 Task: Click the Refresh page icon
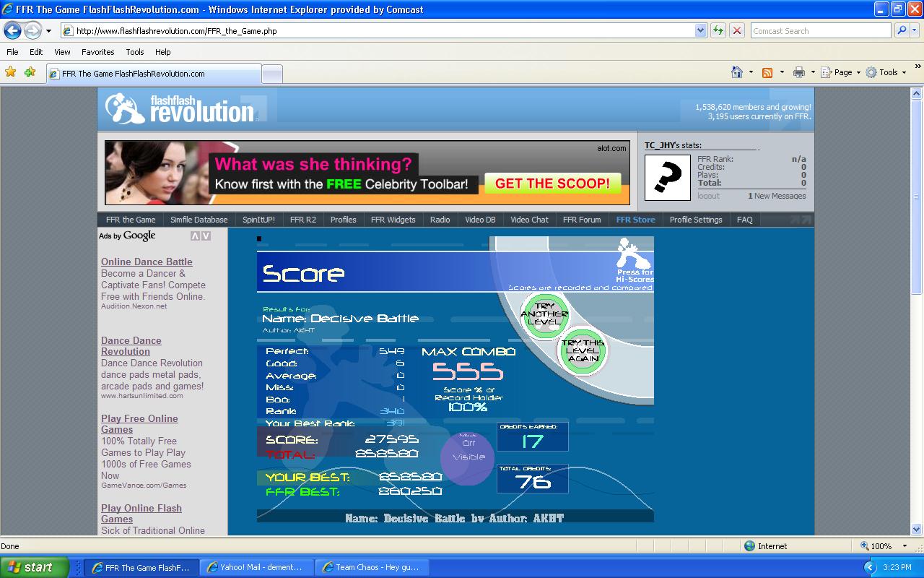718,30
